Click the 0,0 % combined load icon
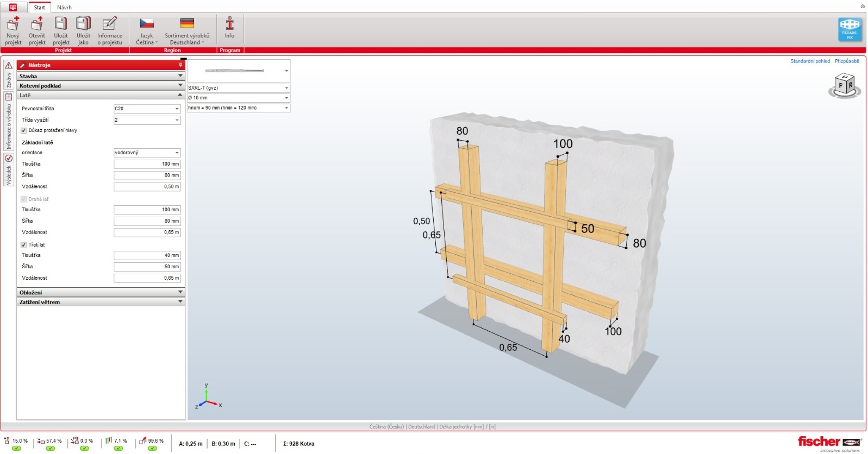 coord(75,440)
